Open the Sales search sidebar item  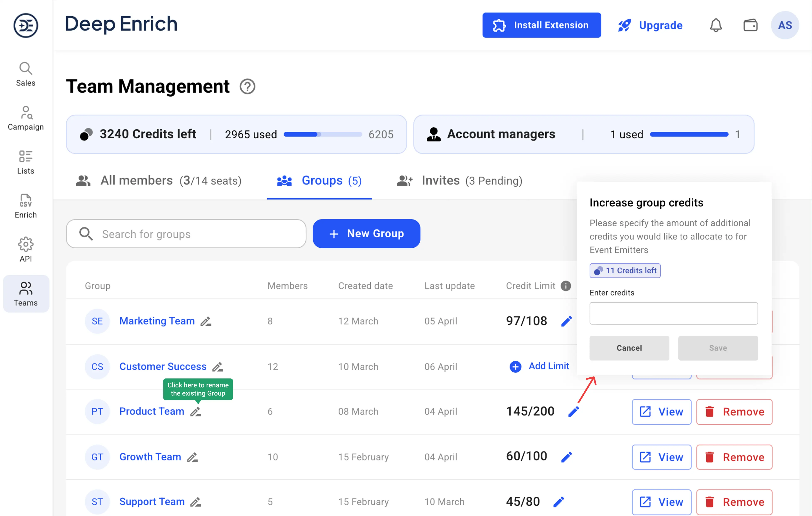tap(26, 74)
